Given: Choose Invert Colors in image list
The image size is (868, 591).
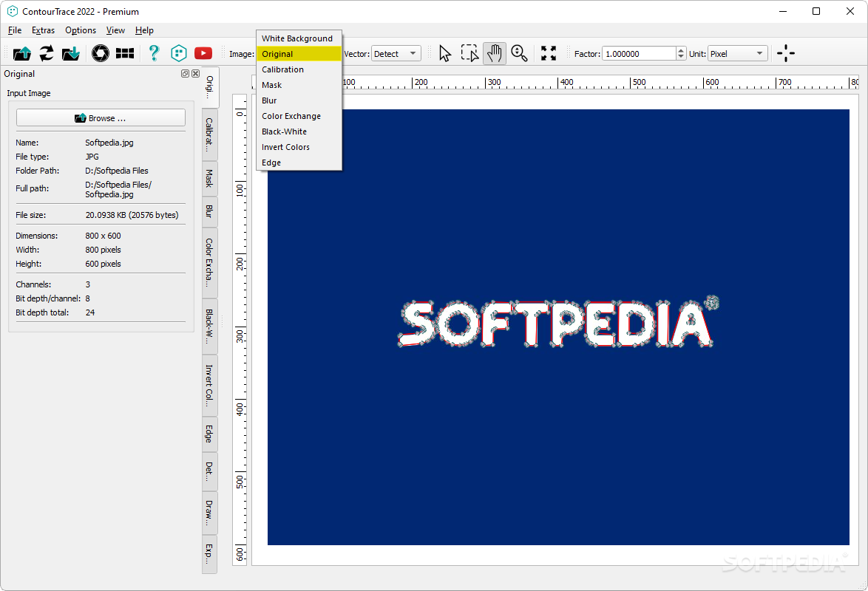Looking at the screenshot, I should coord(299,147).
